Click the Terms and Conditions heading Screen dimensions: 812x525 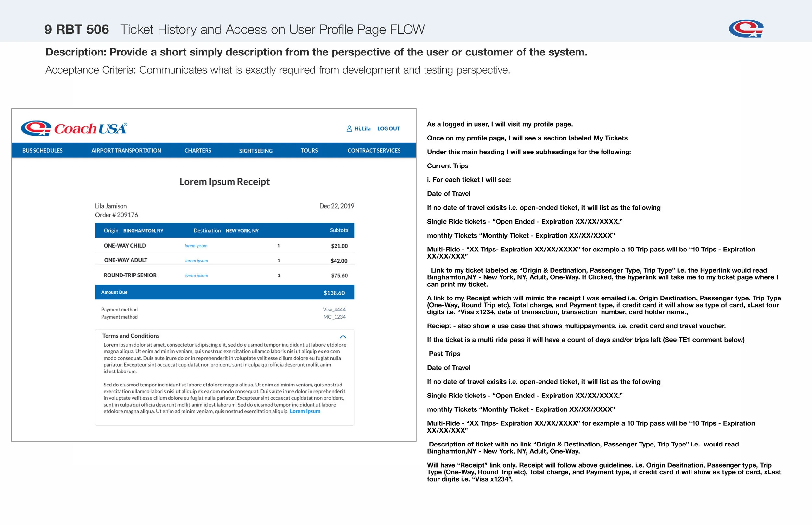pyautogui.click(x=131, y=336)
